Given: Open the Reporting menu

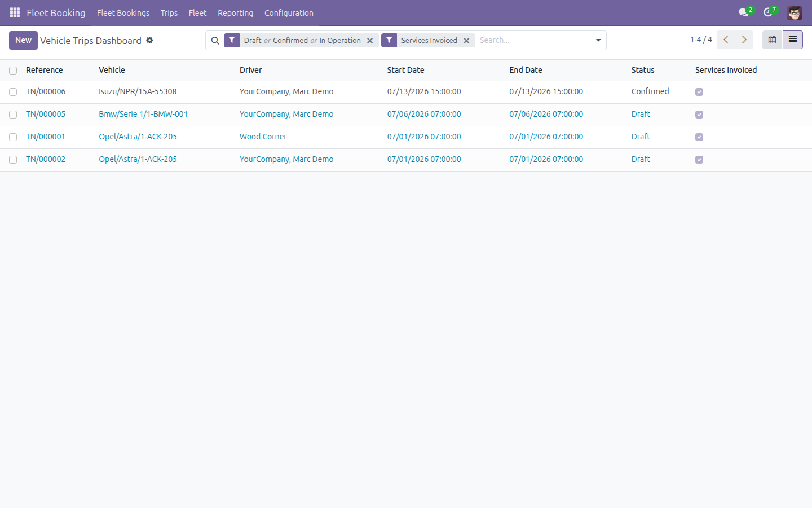Looking at the screenshot, I should click(x=235, y=12).
